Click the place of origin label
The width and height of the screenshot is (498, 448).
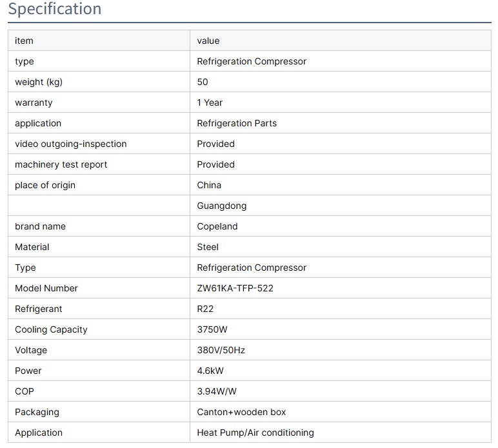(x=45, y=185)
